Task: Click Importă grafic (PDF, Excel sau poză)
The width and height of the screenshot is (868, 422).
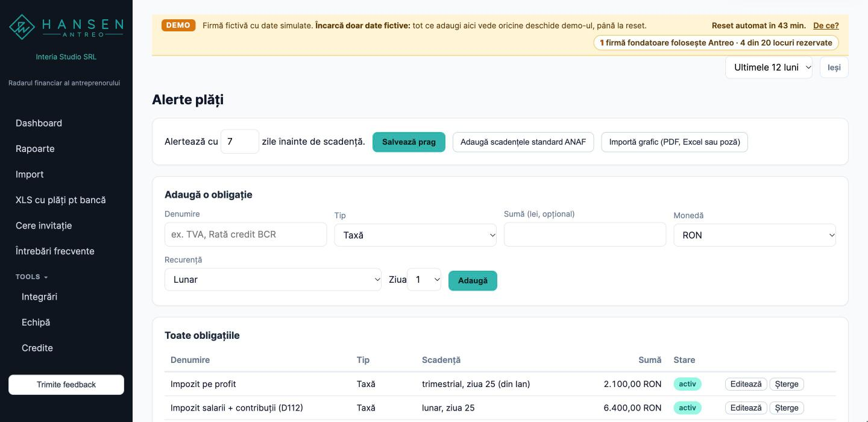Action: [x=675, y=142]
